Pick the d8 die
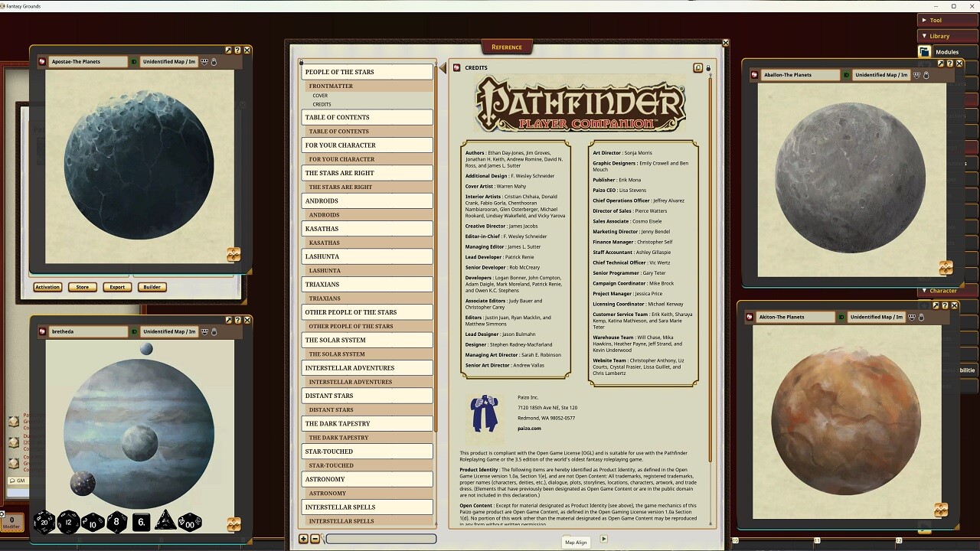The width and height of the screenshot is (980, 551). click(x=116, y=523)
